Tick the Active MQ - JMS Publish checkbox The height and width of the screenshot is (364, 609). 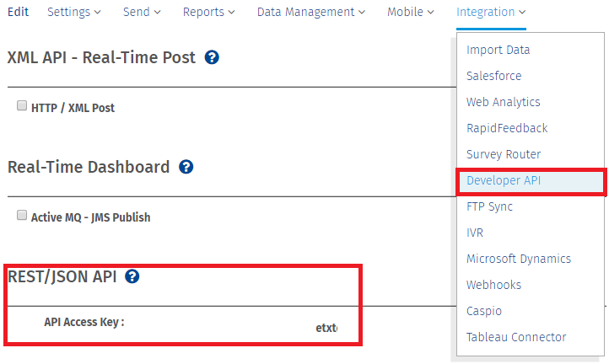(22, 216)
